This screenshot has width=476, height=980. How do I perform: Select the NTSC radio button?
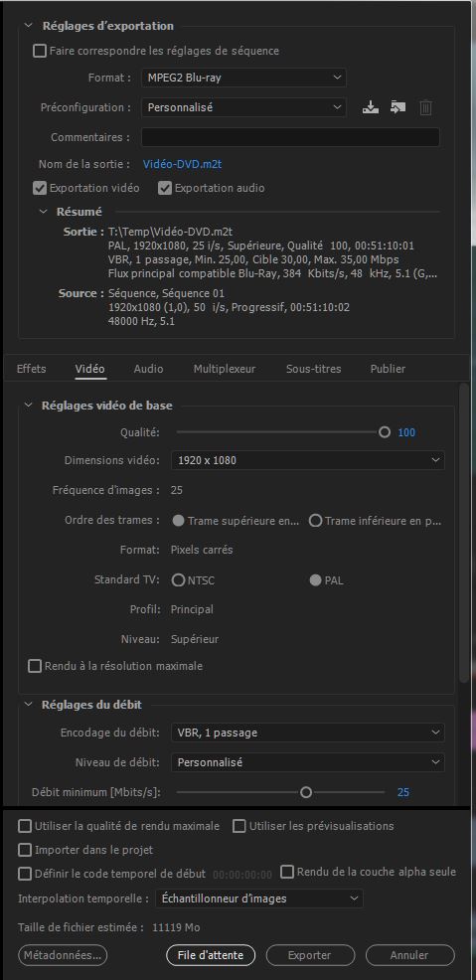[179, 580]
